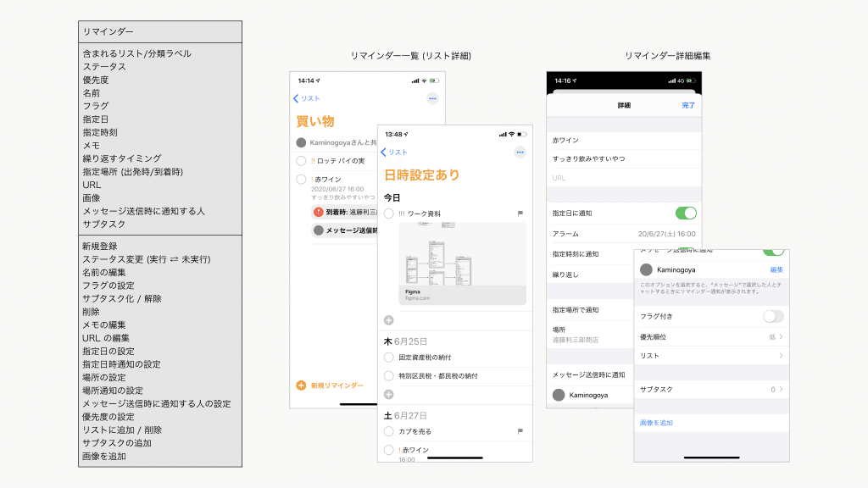Check off the ロッテ パイの実 reminder circle
The height and width of the screenshot is (488, 868).
(301, 161)
